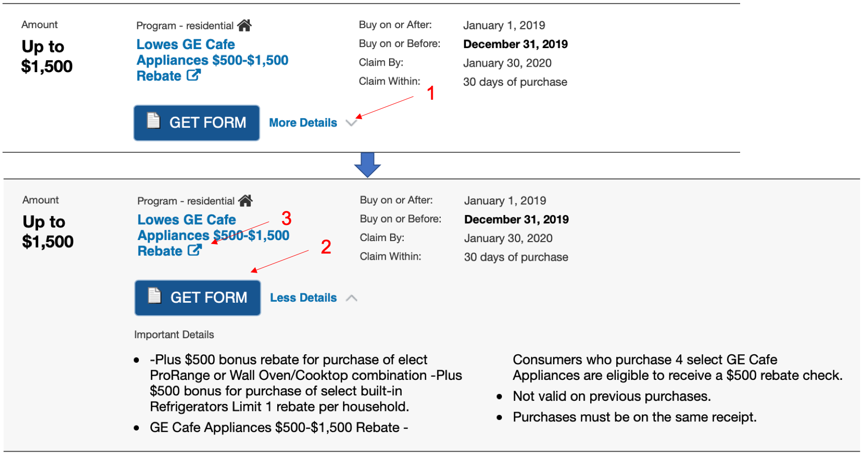Select the Less Details text label
Viewport: 868px width, 453px height.
click(302, 297)
